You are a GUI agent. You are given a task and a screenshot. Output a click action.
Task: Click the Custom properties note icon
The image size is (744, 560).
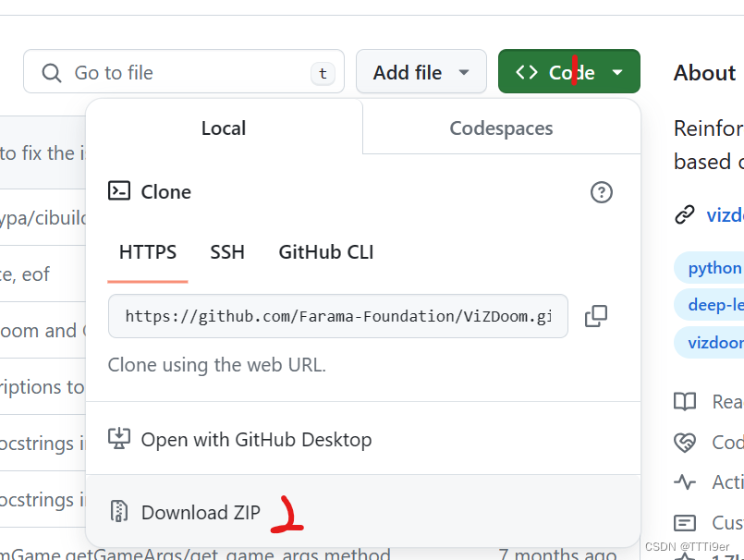click(685, 523)
